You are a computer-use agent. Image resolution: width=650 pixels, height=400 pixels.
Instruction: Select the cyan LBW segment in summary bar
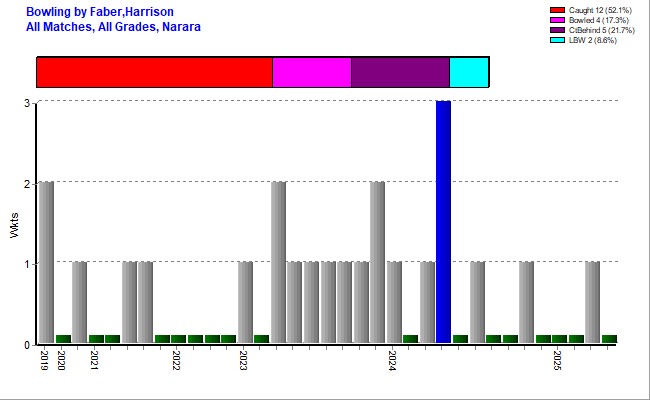click(468, 72)
